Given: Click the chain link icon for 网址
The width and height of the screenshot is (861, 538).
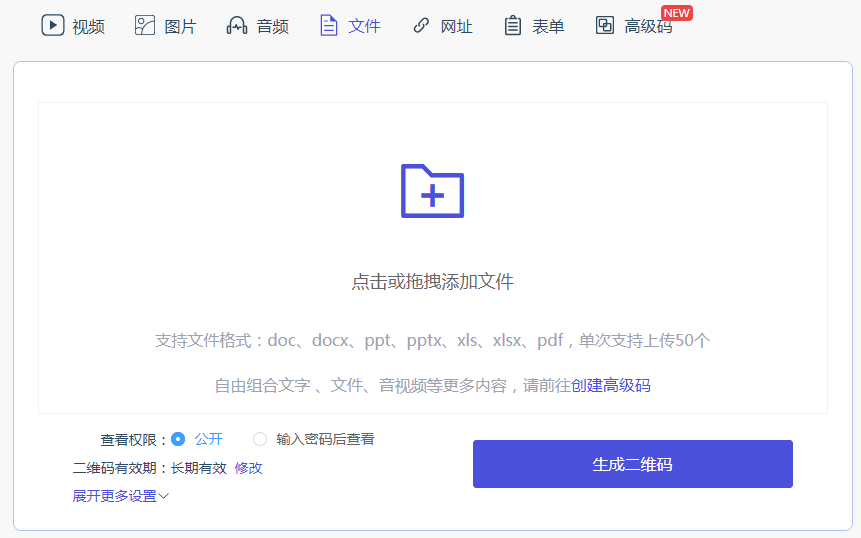Looking at the screenshot, I should tap(421, 25).
